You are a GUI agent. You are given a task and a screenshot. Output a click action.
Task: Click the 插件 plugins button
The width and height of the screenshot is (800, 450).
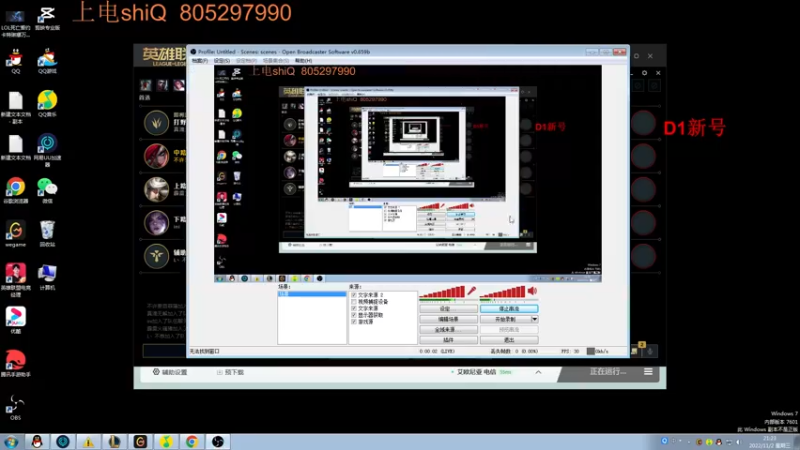[448, 340]
